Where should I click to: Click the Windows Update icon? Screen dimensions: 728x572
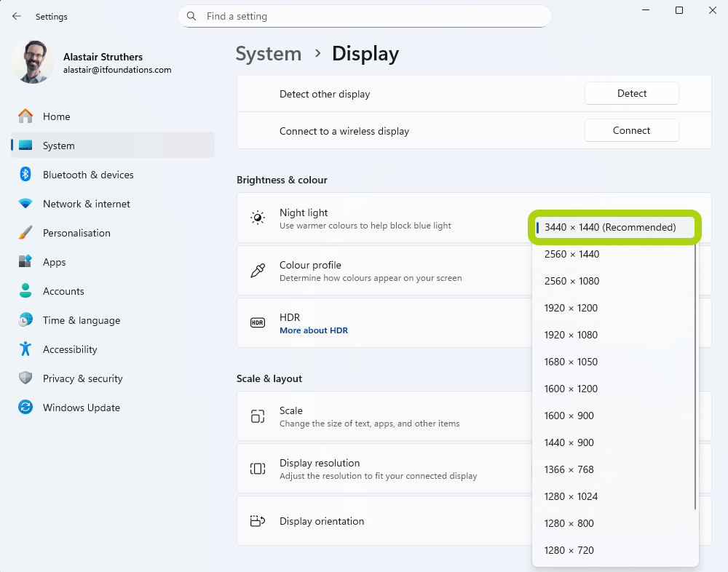[x=25, y=408]
